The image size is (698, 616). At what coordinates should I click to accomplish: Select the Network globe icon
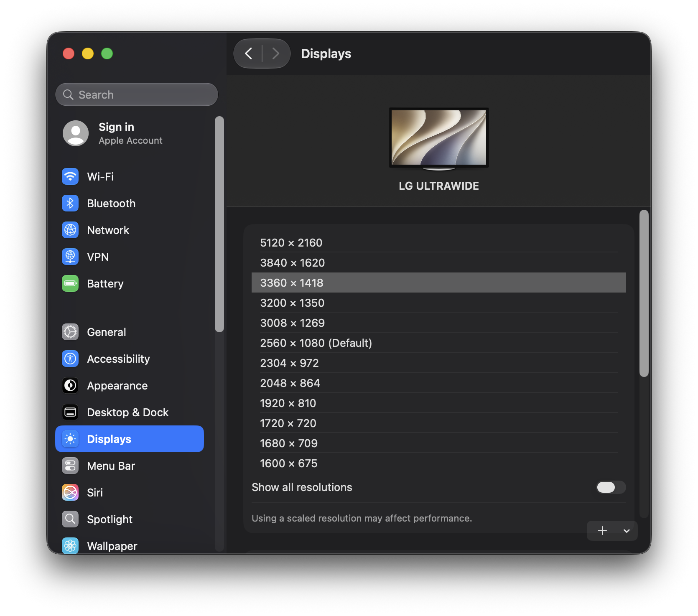click(x=70, y=230)
